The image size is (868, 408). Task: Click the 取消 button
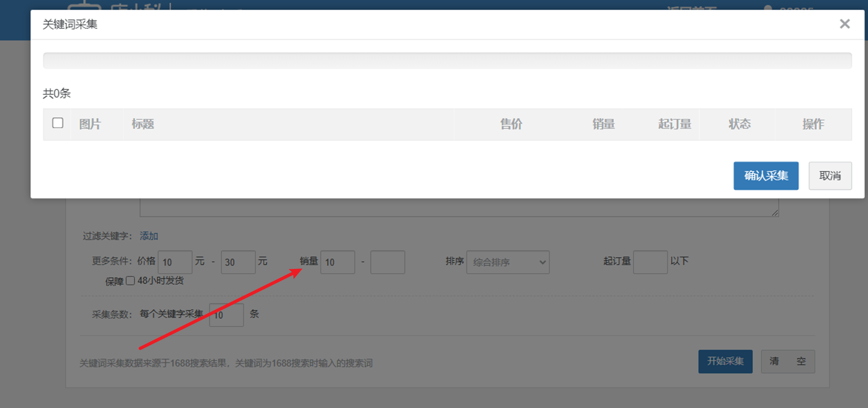click(830, 176)
